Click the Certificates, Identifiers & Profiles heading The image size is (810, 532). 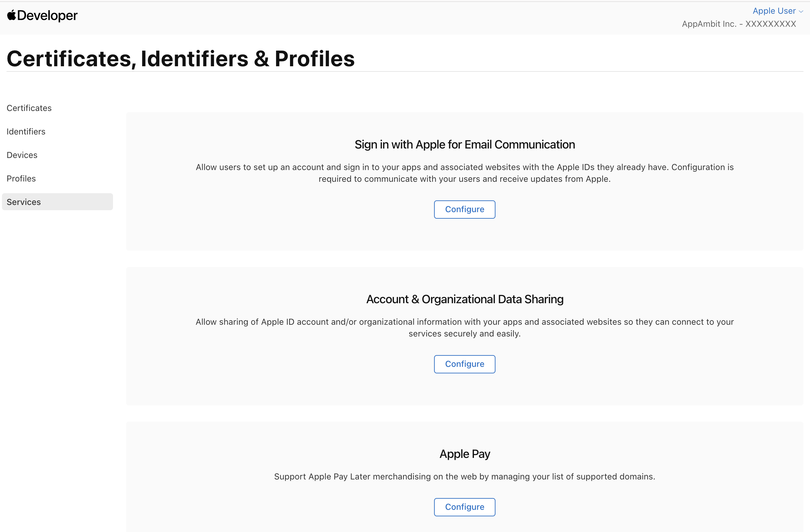coord(181,58)
